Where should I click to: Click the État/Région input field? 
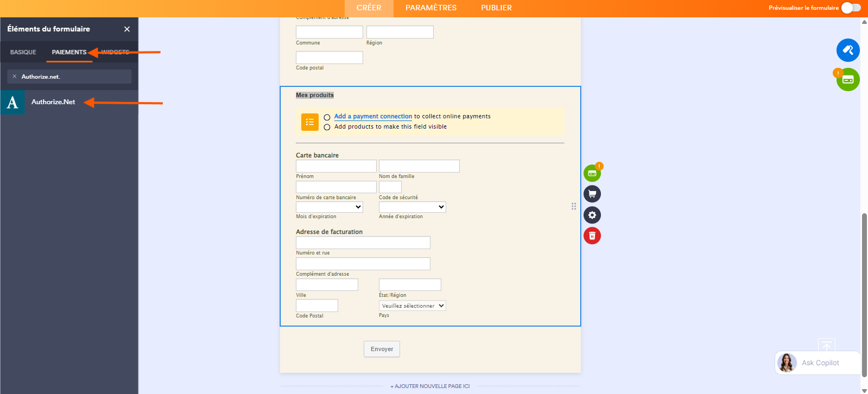410,285
